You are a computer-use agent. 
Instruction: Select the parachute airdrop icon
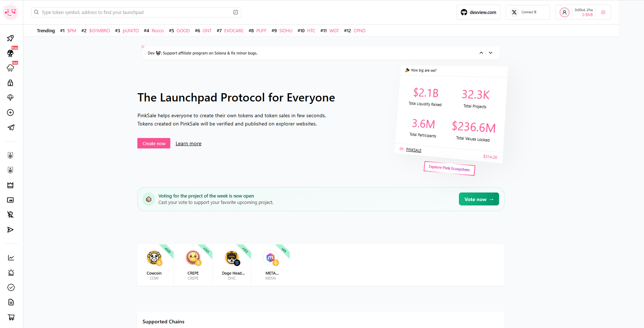11,98
